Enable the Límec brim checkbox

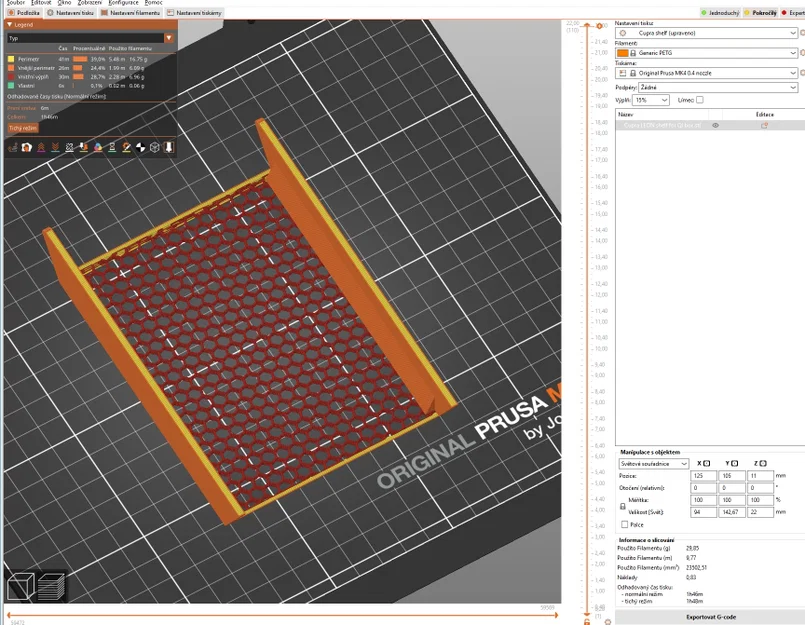point(700,100)
